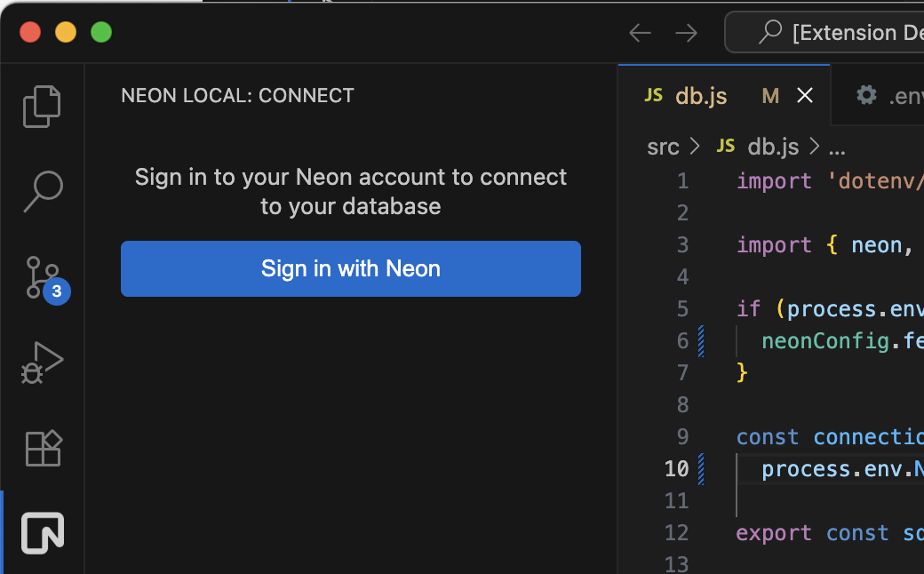Click the Extension Development Host search box

(825, 32)
